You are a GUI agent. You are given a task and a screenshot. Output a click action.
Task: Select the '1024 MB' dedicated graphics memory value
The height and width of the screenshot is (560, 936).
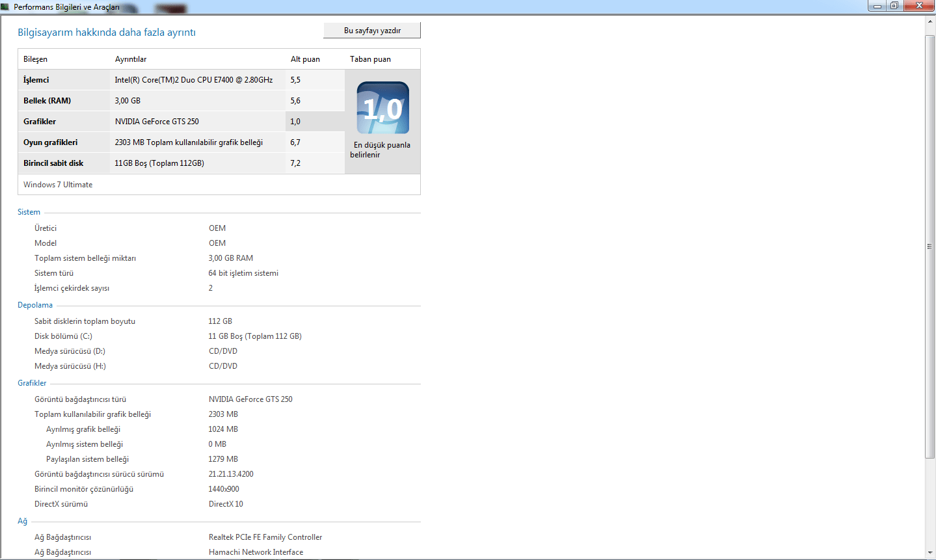coord(223,429)
